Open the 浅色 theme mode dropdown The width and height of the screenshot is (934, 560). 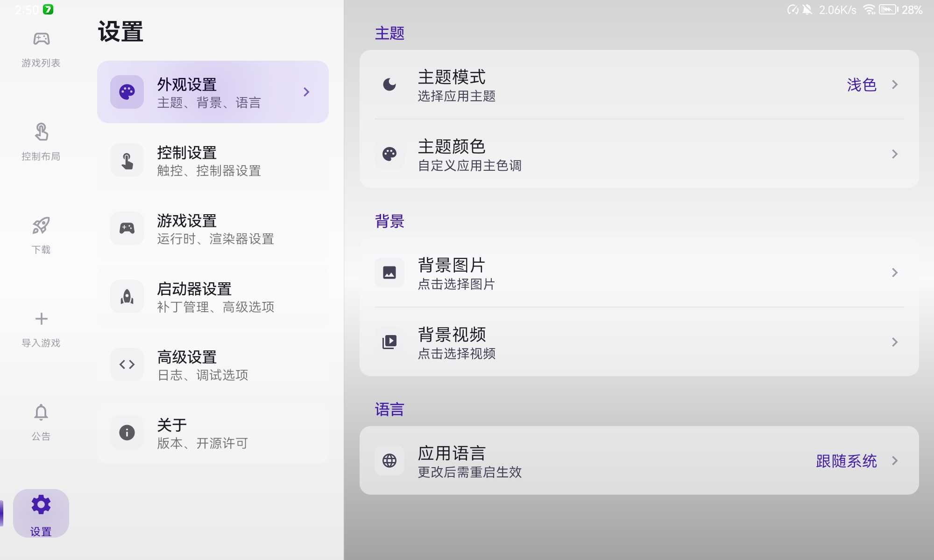pos(862,84)
